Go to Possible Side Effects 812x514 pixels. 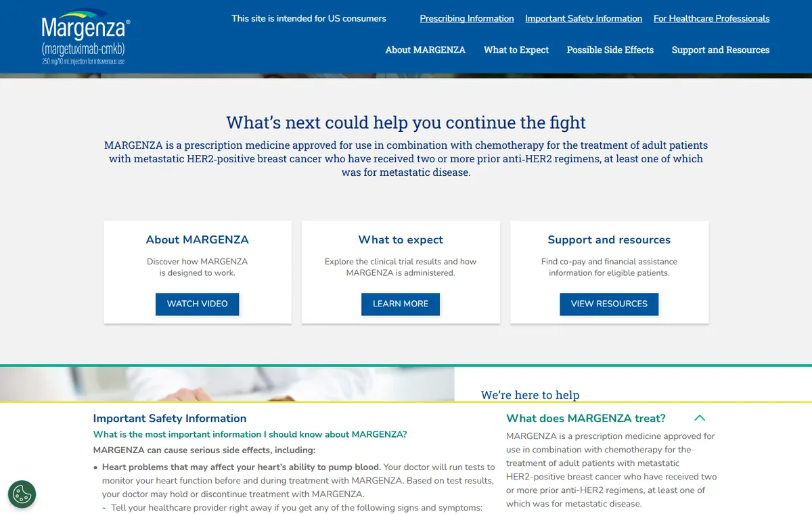click(x=610, y=50)
